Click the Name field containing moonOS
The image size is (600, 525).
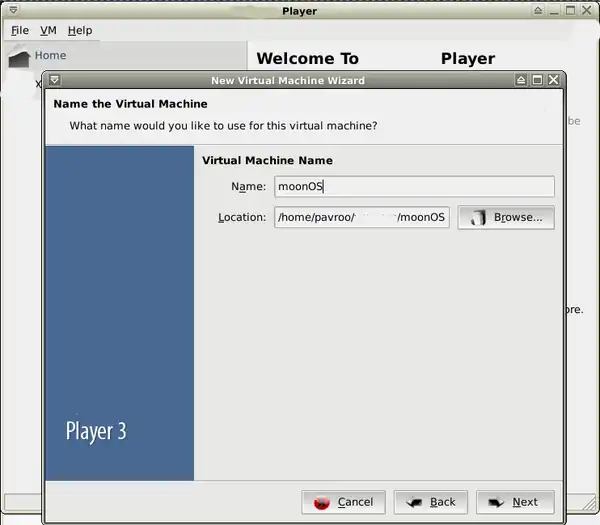click(x=413, y=187)
